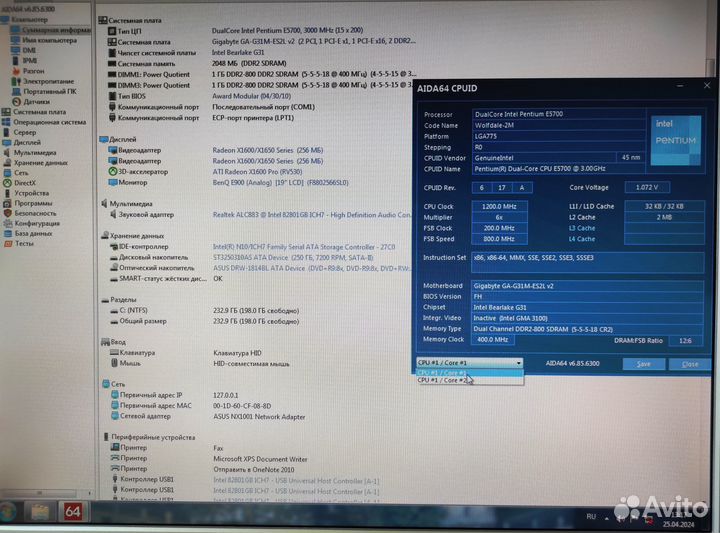Click the L3 Cache label
The image size is (720, 533).
(x=582, y=228)
